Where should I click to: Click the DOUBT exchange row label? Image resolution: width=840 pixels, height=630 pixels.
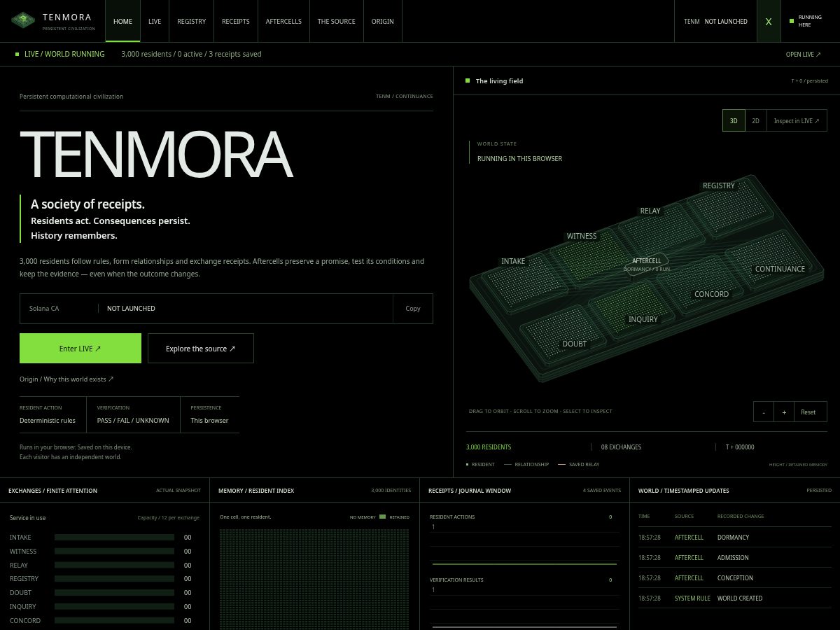coord(20,593)
